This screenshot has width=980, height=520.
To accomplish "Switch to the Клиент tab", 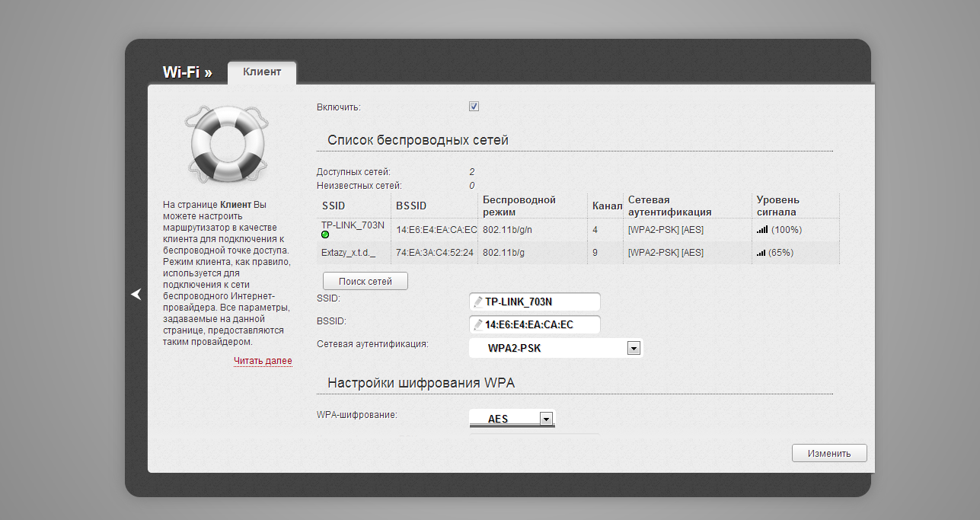I will (262, 72).
